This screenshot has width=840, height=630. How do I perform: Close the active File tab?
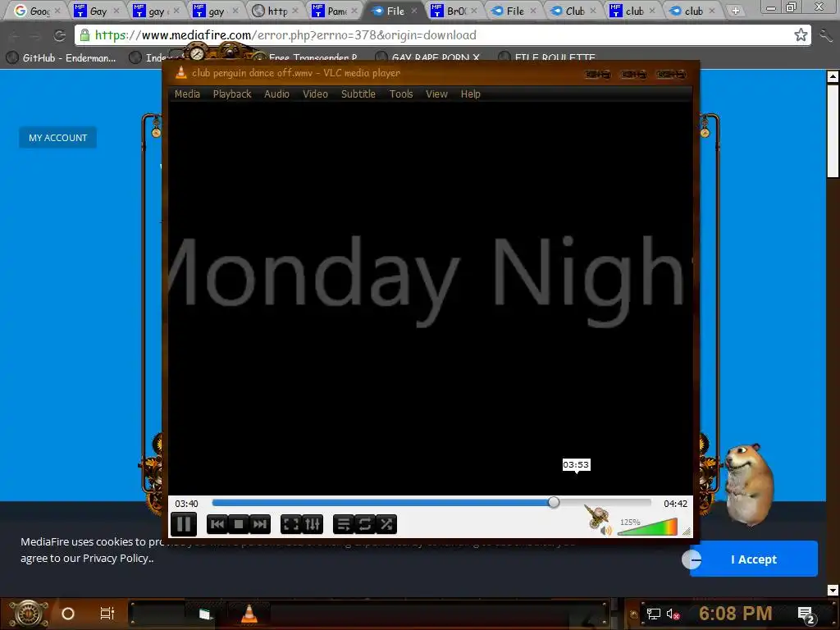click(414, 10)
